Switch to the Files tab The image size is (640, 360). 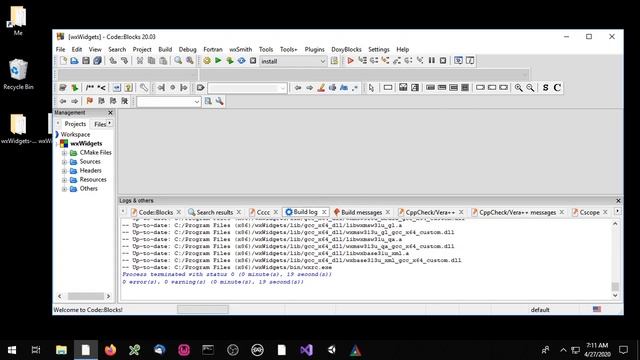tap(100, 124)
